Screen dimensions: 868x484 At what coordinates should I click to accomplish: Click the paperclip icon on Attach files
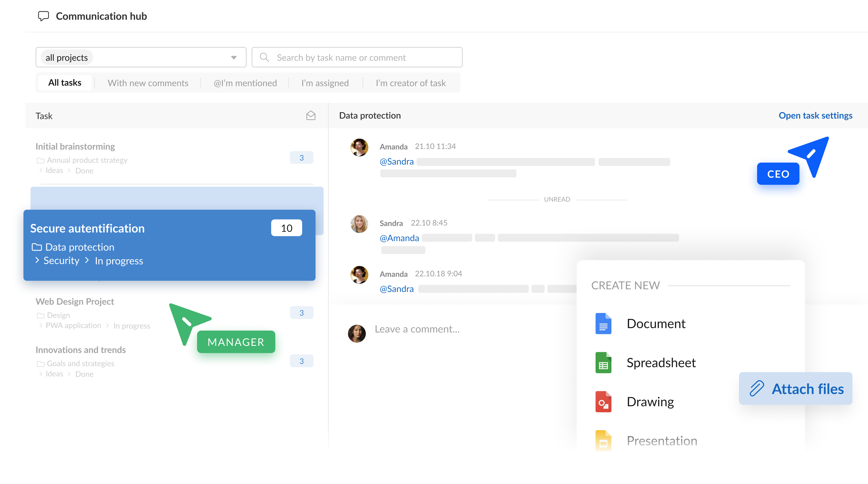coord(757,389)
